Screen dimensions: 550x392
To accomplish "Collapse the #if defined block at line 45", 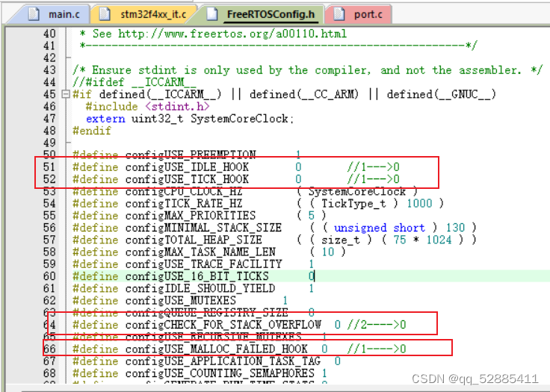I will point(65,94).
